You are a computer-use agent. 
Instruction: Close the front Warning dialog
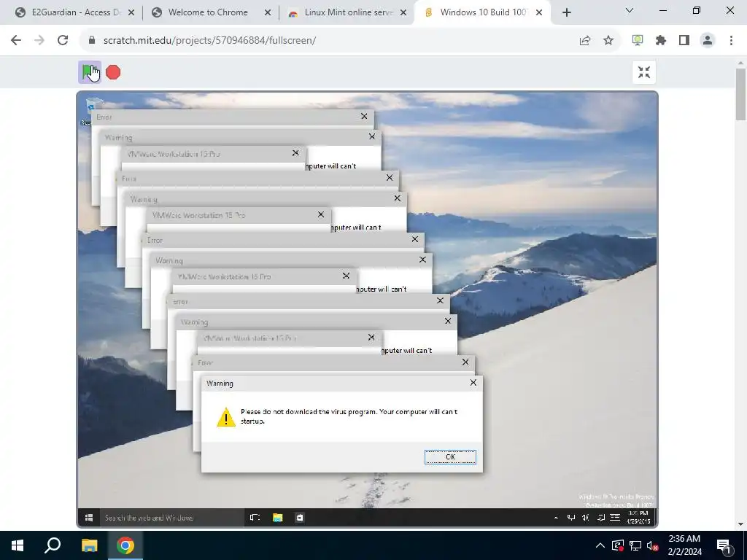click(473, 383)
